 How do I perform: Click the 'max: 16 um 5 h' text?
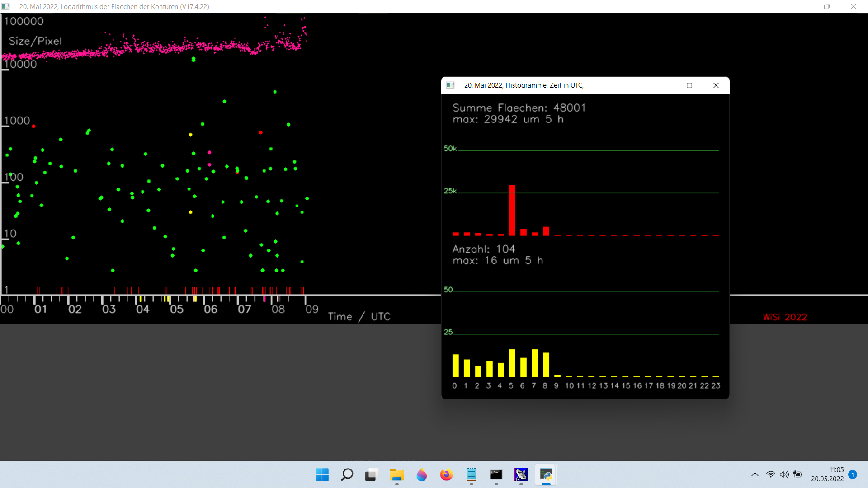click(498, 260)
